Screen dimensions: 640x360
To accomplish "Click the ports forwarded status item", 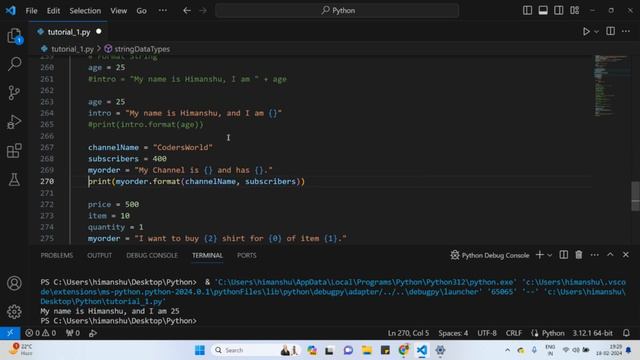I will (x=73, y=333).
